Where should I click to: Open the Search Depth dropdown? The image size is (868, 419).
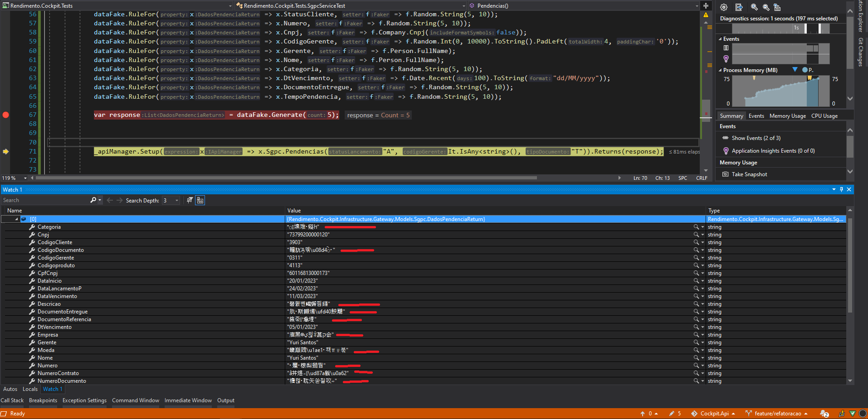[177, 200]
